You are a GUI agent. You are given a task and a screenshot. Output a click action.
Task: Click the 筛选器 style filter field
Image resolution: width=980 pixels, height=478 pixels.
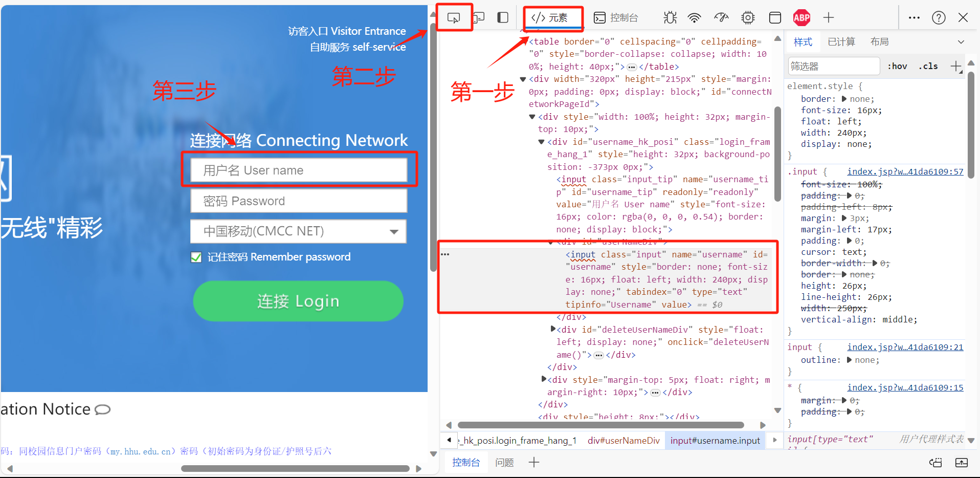(x=834, y=66)
